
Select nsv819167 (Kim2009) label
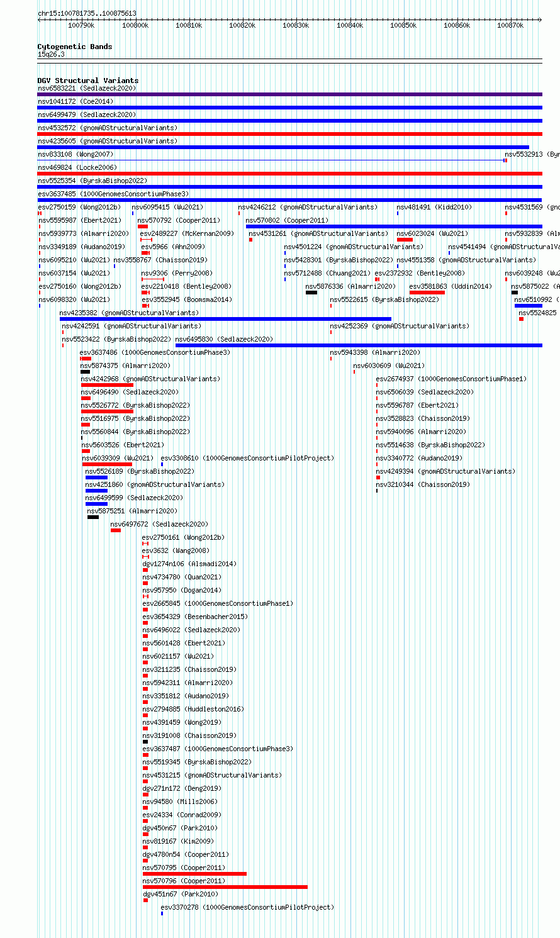(178, 841)
